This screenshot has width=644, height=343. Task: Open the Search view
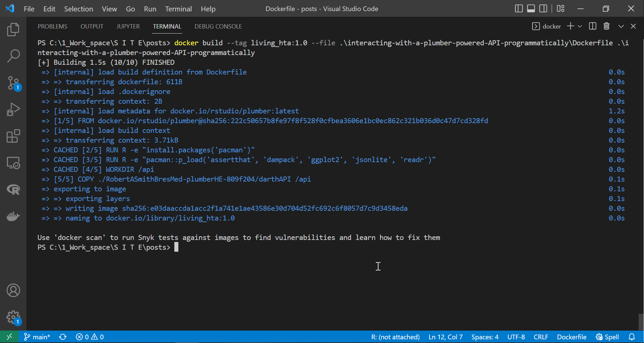pyautogui.click(x=13, y=56)
